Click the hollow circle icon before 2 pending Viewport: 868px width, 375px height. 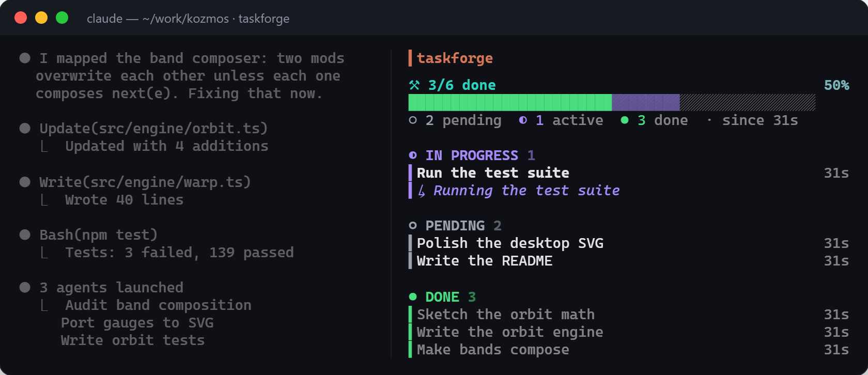pos(413,120)
